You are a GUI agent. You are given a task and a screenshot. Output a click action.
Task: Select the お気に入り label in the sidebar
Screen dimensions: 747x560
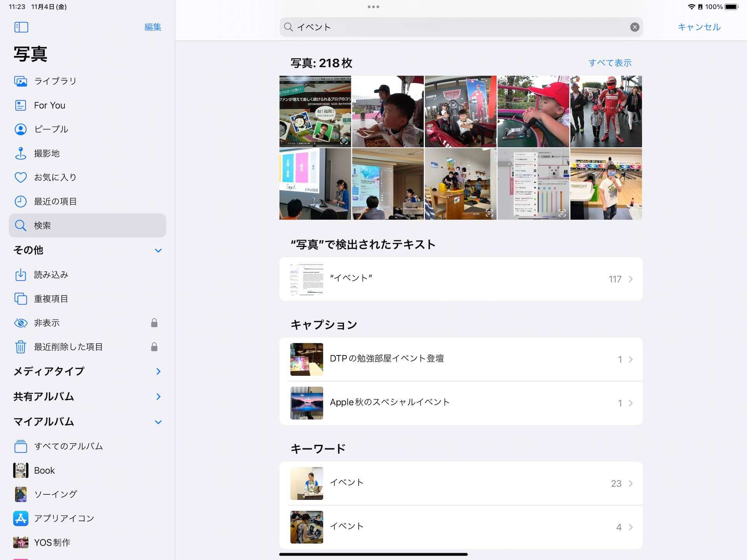(x=55, y=177)
